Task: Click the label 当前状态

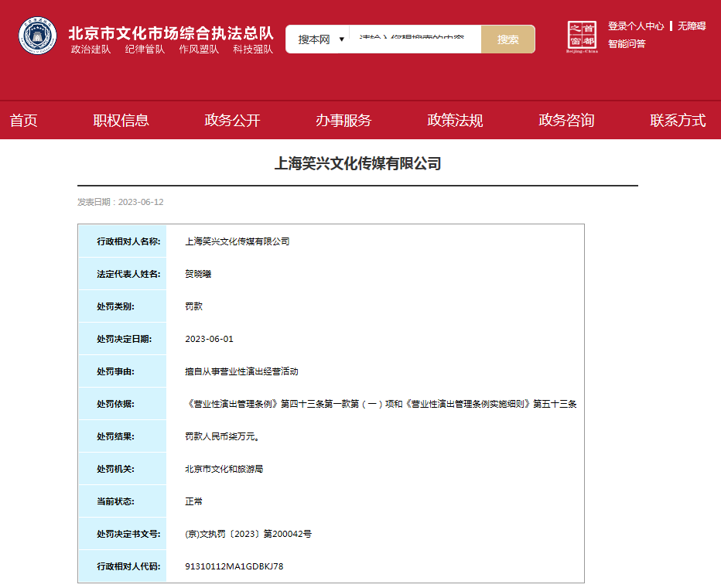Action: pyautogui.click(x=115, y=501)
